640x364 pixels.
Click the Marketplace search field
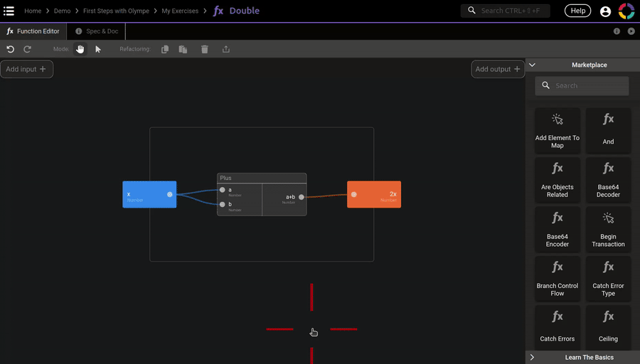(x=582, y=86)
